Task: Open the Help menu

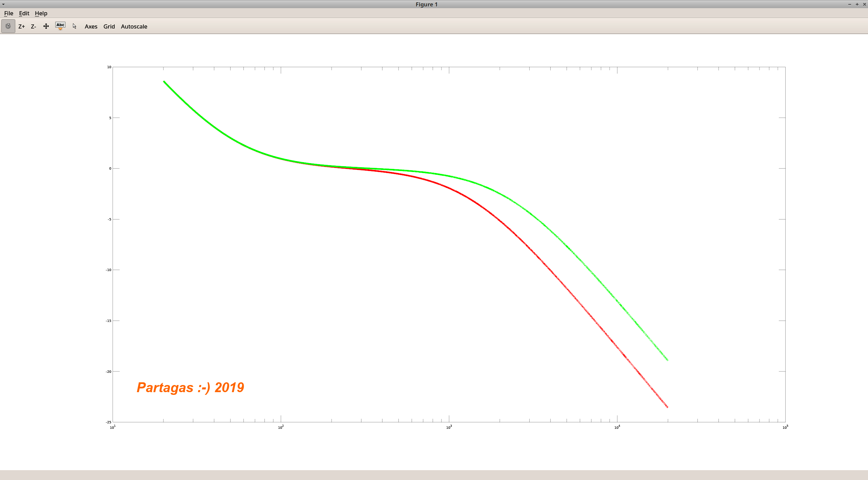Action: click(x=41, y=13)
